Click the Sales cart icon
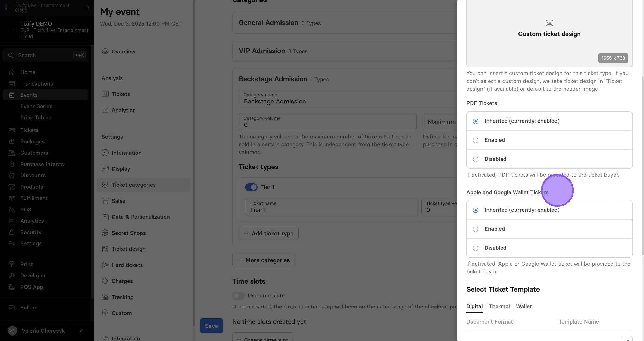The image size is (644, 341). [105, 201]
